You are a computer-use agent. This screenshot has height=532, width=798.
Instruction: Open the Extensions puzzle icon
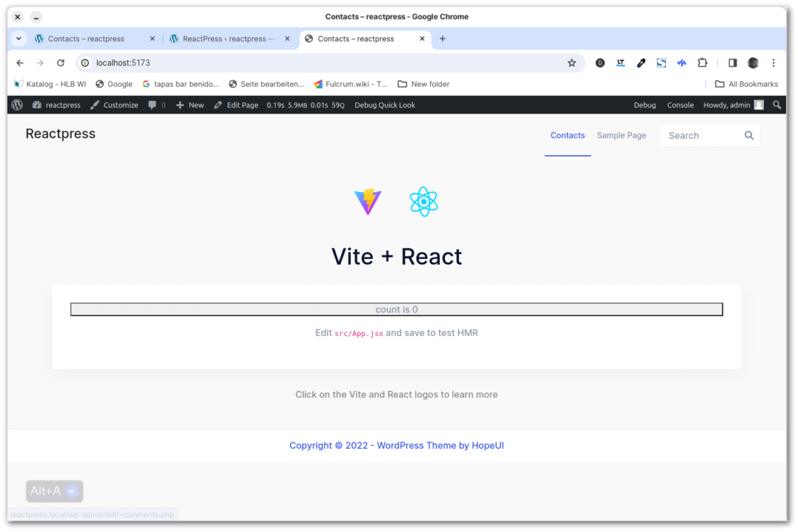[703, 63]
